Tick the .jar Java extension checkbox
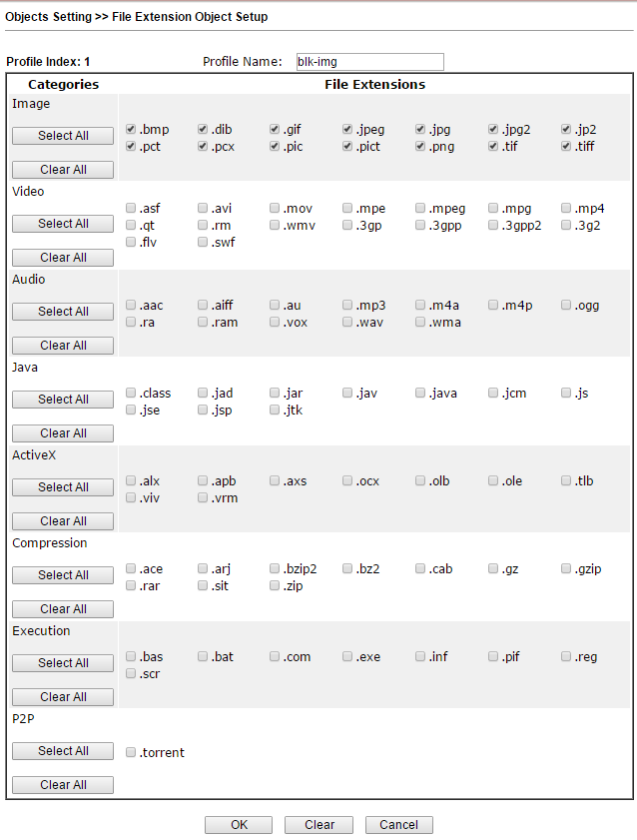This screenshot has width=637, height=840. (x=275, y=394)
